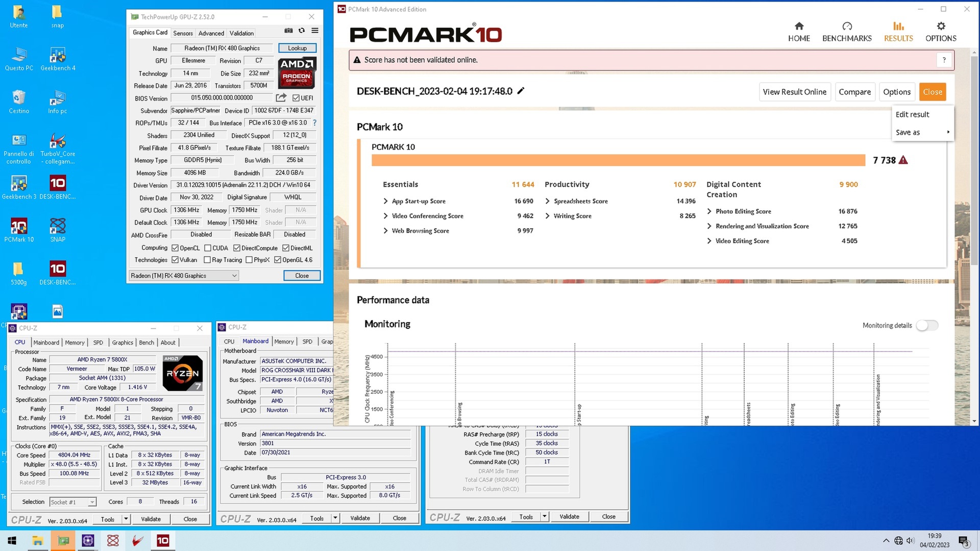The height and width of the screenshot is (551, 980).
Task: Open the RESULTS section in PCMark
Action: (898, 32)
